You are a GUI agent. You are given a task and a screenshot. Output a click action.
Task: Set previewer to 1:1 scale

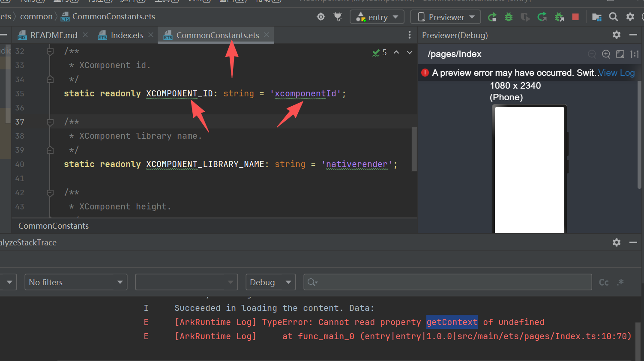[x=634, y=54]
